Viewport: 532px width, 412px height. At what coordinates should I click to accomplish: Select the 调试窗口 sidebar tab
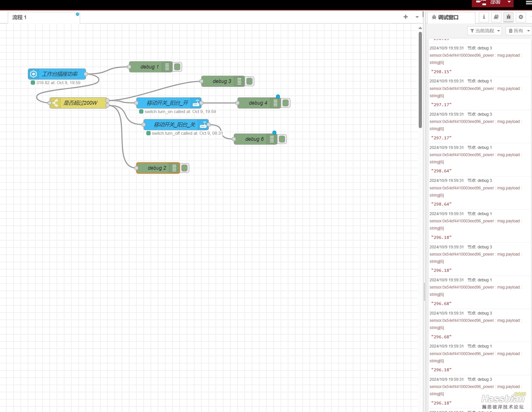451,17
